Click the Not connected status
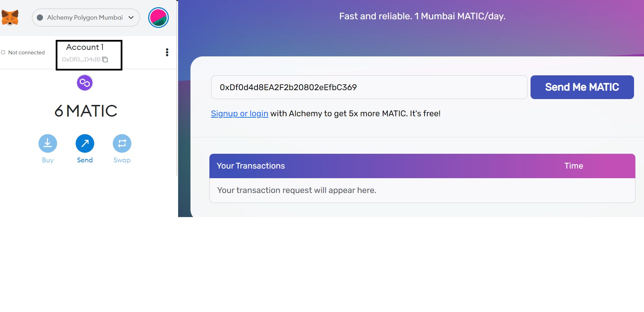Screen dimensions: 644x312 pyautogui.click(x=23, y=53)
